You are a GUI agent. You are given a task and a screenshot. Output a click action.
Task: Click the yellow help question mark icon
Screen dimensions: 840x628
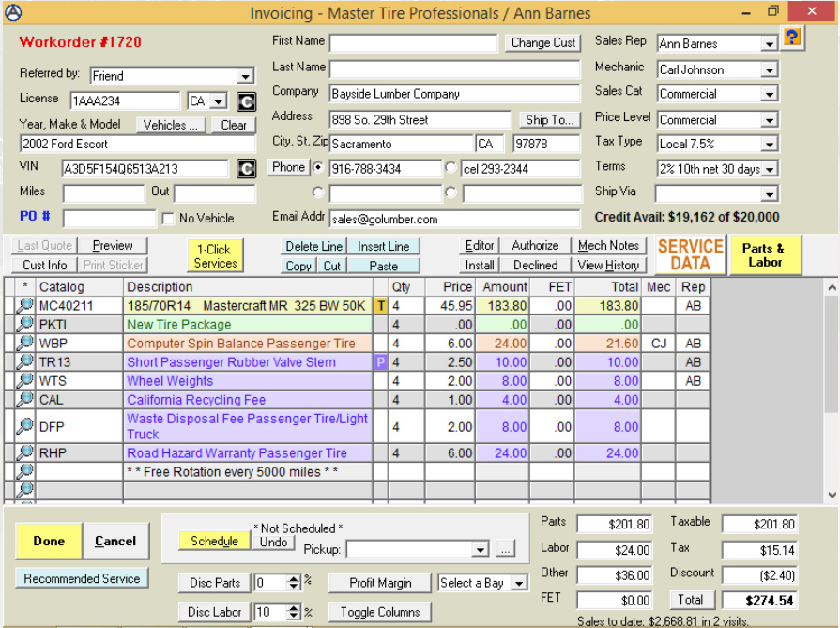click(x=793, y=37)
